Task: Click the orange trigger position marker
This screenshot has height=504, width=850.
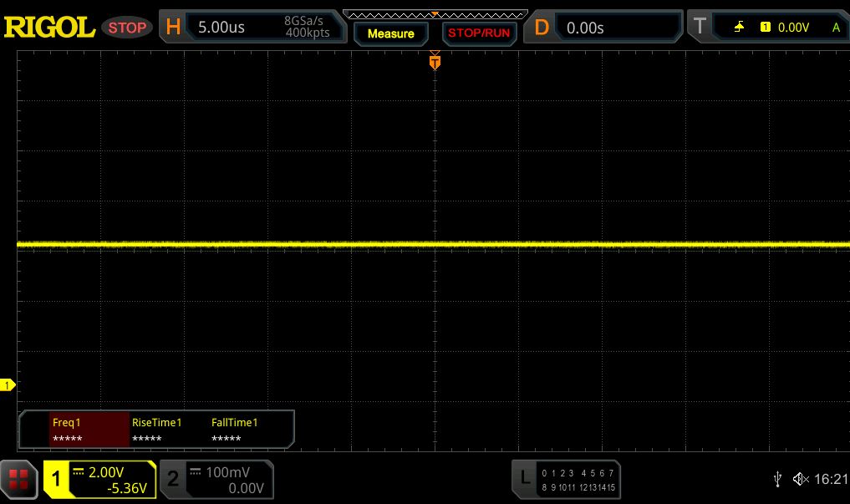Action: coord(435,62)
